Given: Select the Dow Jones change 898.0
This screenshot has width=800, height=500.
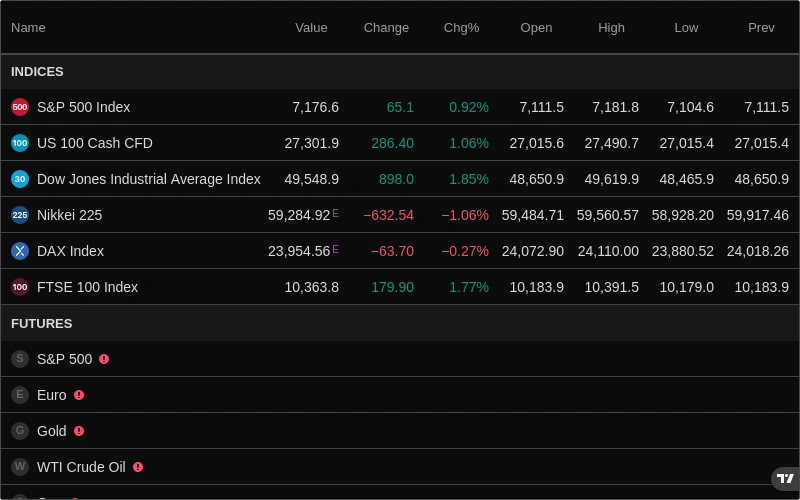Looking at the screenshot, I should click(x=396, y=179).
